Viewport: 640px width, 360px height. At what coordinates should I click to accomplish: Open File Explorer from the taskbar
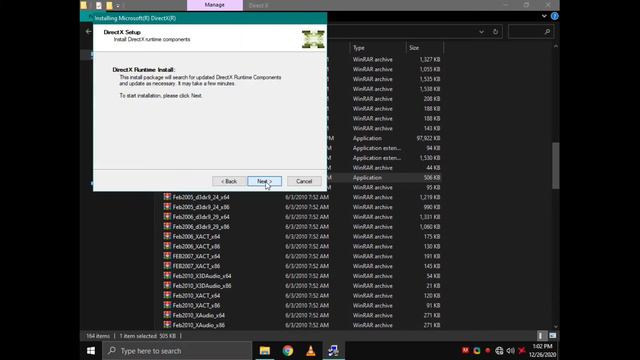tap(264, 351)
